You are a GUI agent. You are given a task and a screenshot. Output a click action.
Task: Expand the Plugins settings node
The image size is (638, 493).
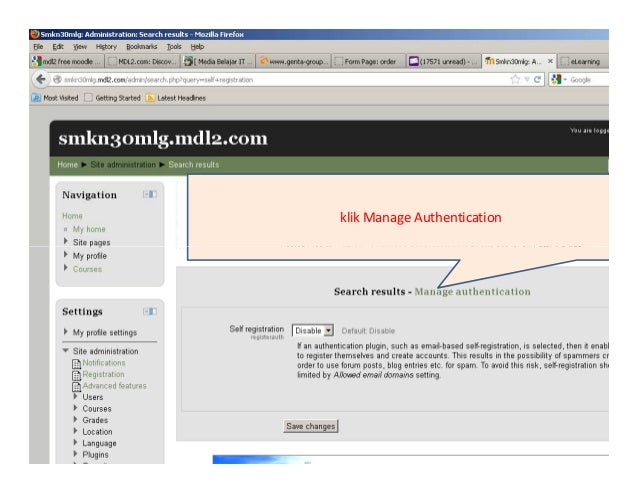point(75,454)
